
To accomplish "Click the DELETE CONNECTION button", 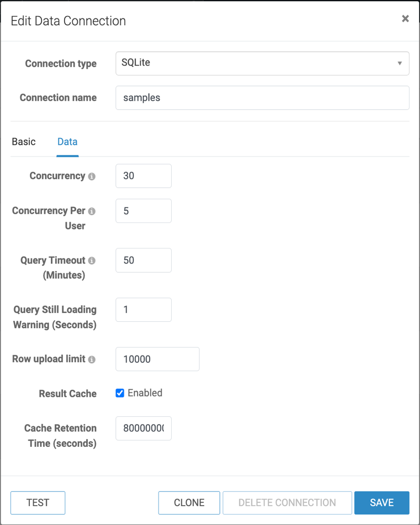I will pos(287,502).
